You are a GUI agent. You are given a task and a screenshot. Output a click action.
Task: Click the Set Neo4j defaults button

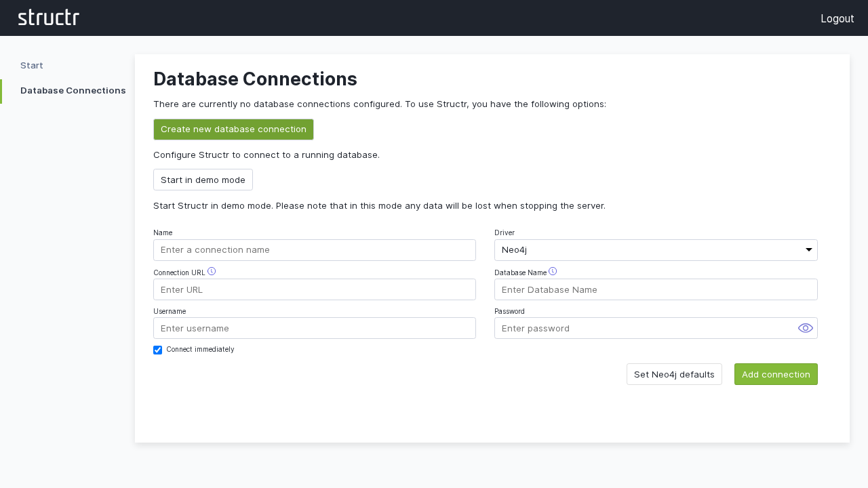click(674, 373)
